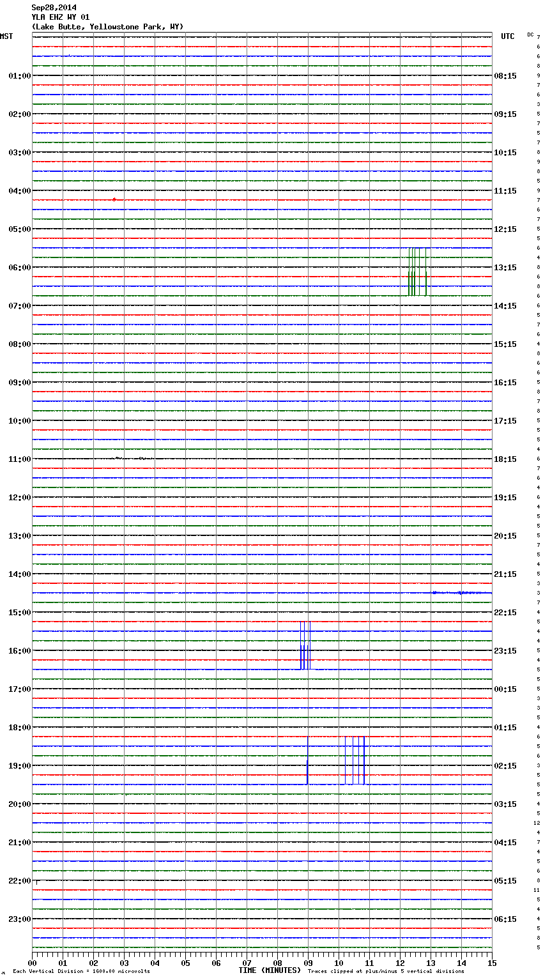Click the 06:15 UTC time label
The image size is (543, 980).
pos(505,919)
